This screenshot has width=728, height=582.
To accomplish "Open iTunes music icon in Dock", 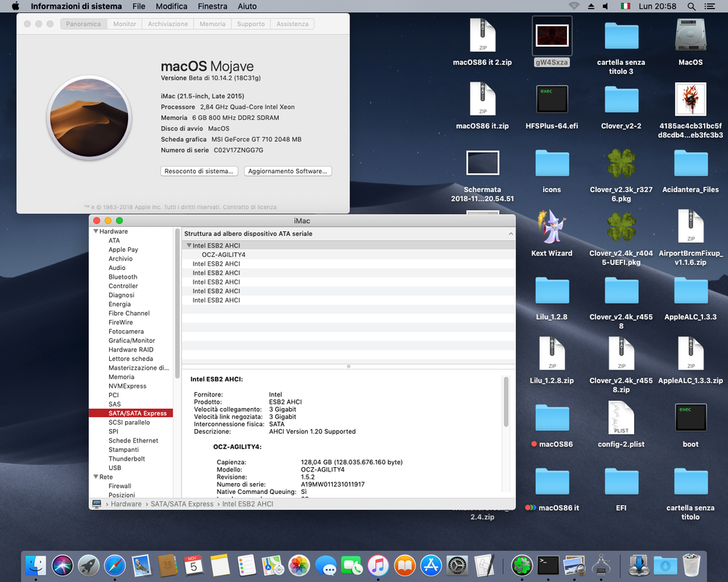I will (378, 565).
